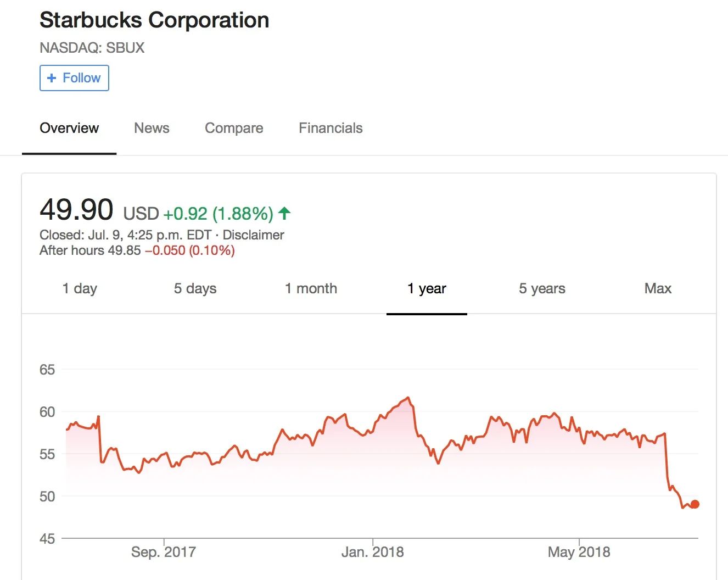
Task: Click the red endpoint dot on the chart
Action: tap(695, 504)
